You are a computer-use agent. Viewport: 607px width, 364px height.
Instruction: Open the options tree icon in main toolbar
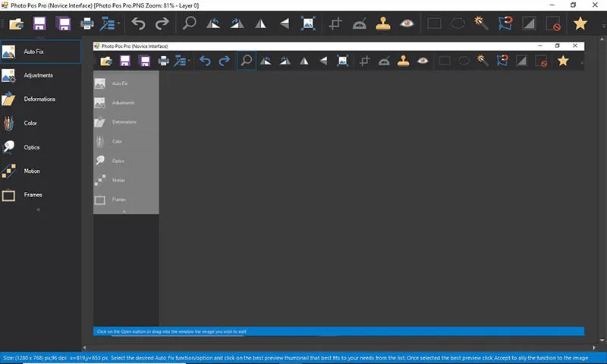point(107,24)
